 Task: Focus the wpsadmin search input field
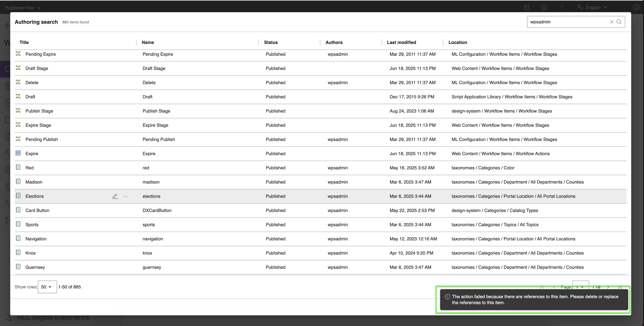(x=567, y=22)
